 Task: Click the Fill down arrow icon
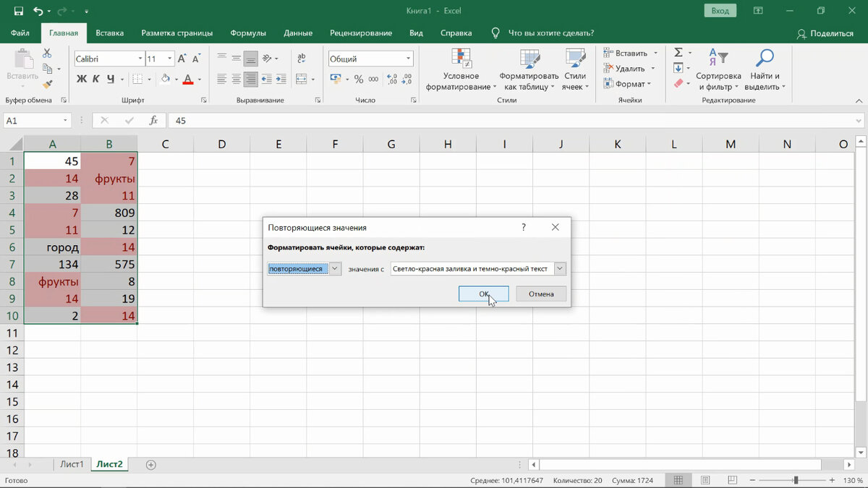pos(678,68)
